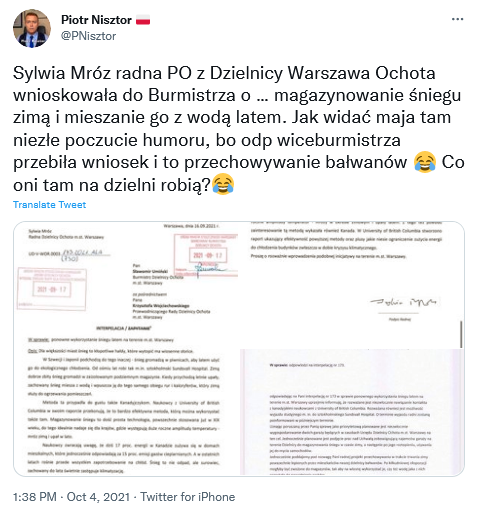
Task: Click the Polish flag emoji beside name
Action: 143,20
